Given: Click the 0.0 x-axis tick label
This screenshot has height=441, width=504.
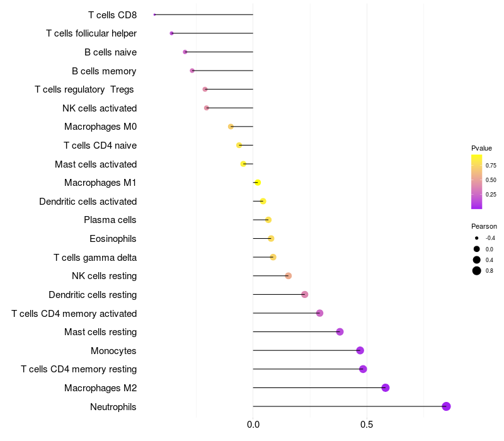Looking at the screenshot, I should pos(253,425).
